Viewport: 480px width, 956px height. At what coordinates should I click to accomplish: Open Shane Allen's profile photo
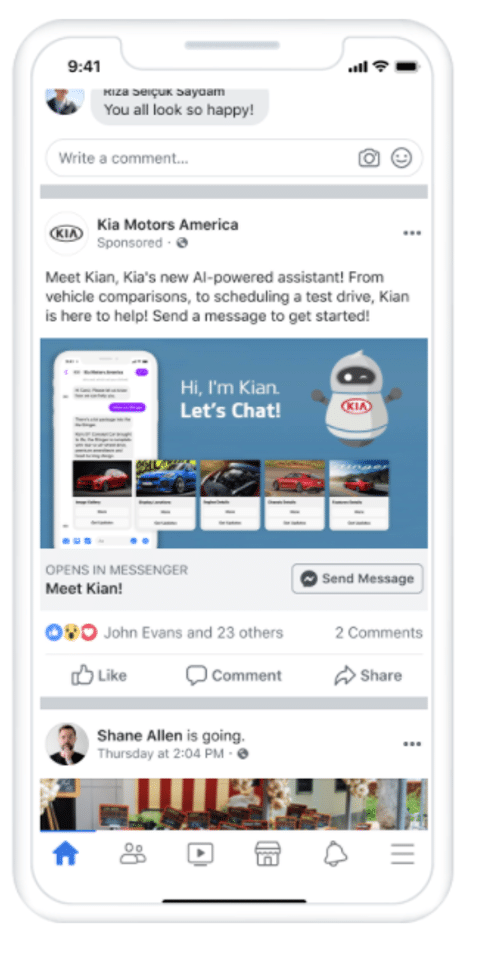pos(66,744)
